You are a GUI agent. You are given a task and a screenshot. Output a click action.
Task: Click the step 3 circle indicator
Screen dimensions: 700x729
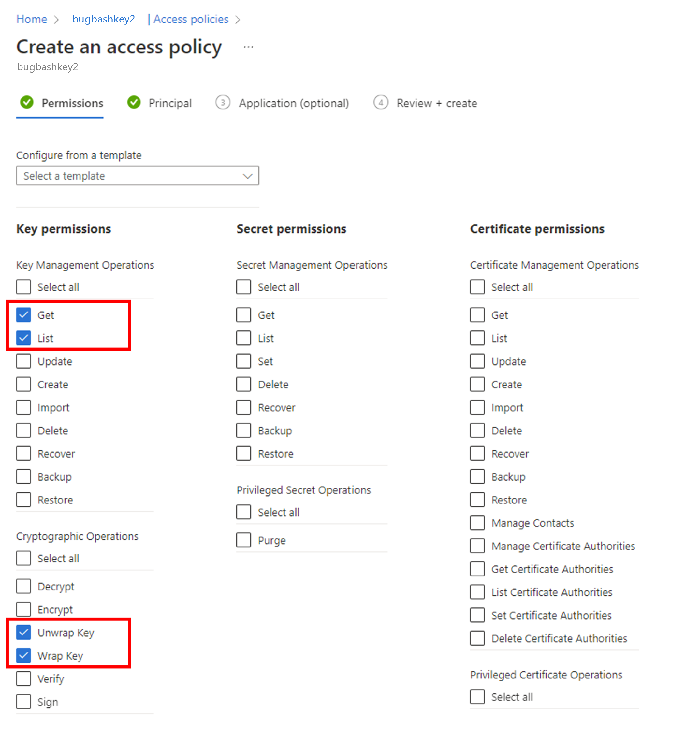tap(223, 103)
